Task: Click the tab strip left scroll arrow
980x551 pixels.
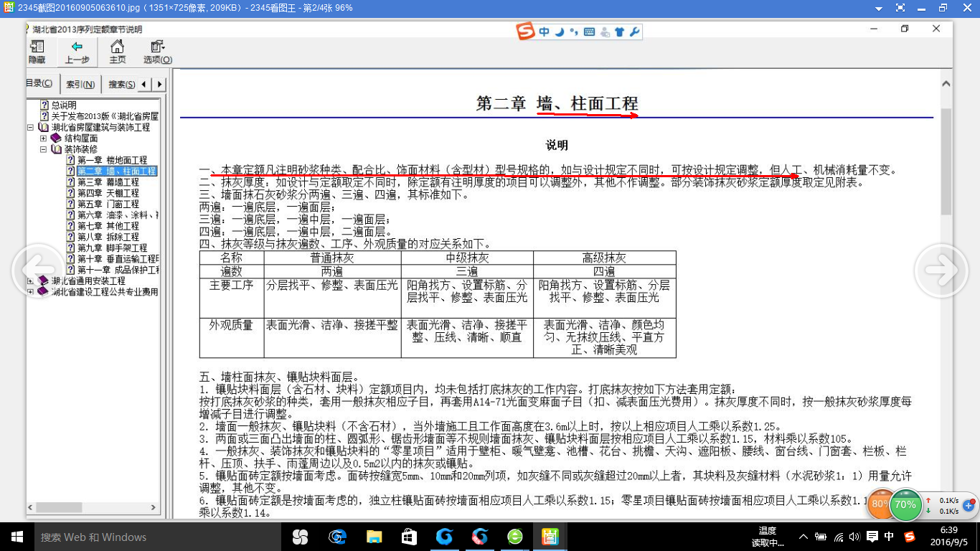Action: pos(145,84)
